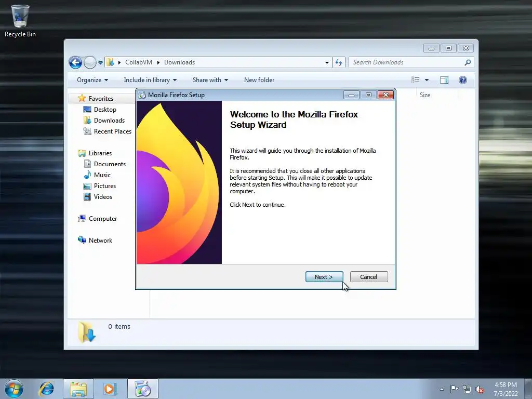This screenshot has width=532, height=399.
Task: Change view using the view icon
Action: 416,80
